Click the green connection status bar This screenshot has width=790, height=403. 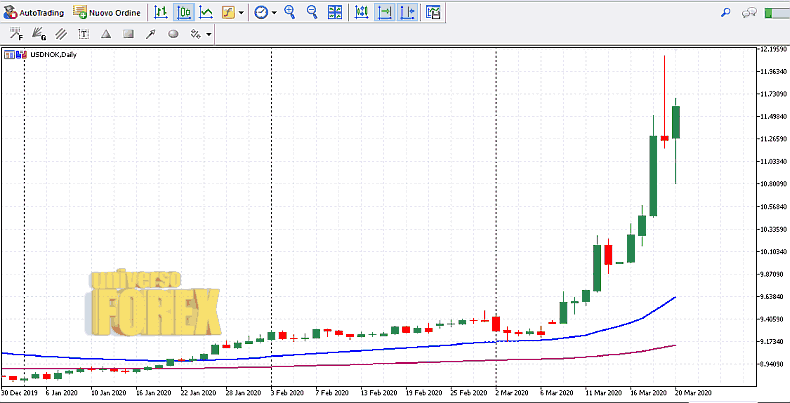pos(777,12)
